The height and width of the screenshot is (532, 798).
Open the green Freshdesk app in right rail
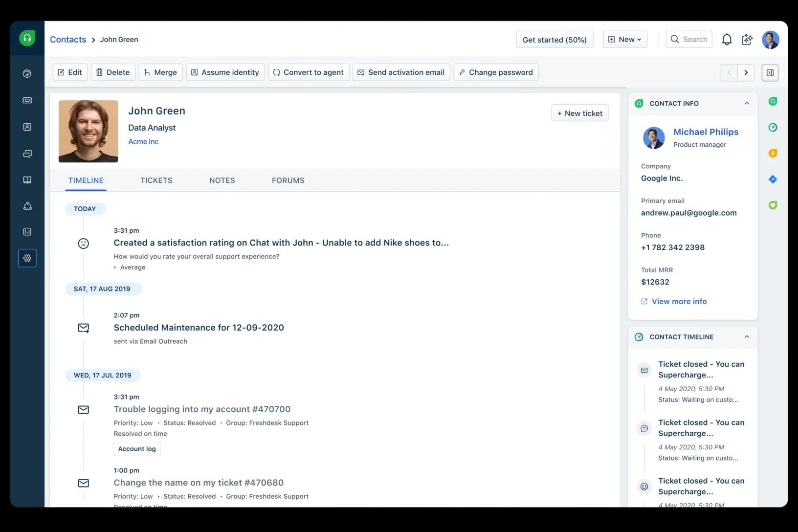773,101
